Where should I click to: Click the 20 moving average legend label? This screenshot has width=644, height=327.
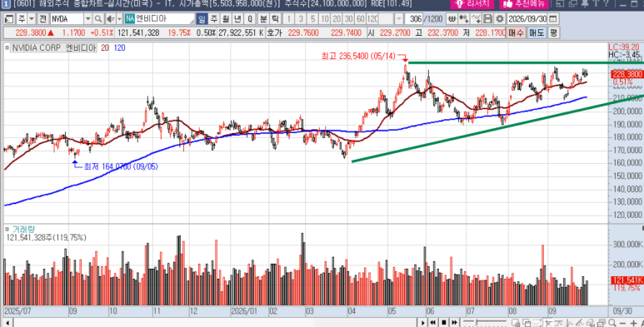coord(105,48)
